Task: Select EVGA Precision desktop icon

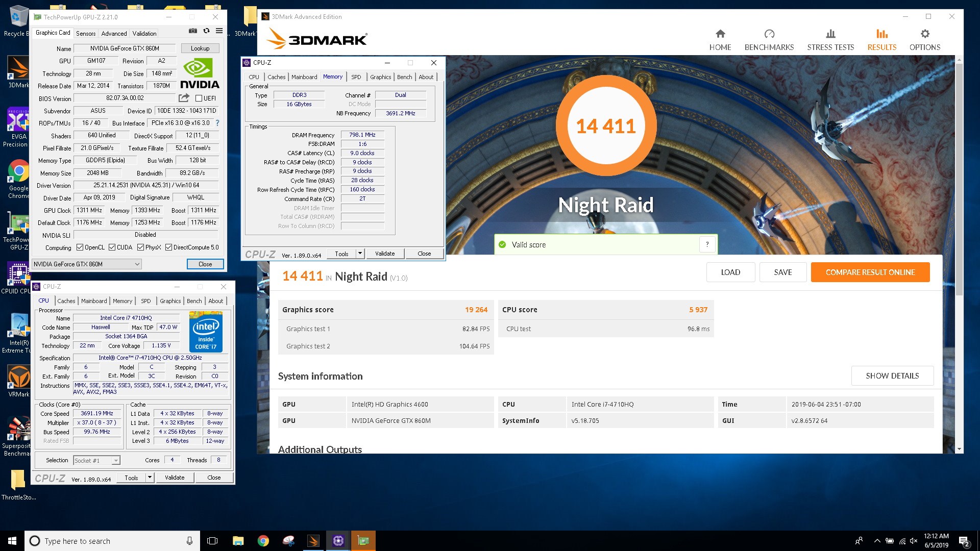Action: pyautogui.click(x=17, y=128)
